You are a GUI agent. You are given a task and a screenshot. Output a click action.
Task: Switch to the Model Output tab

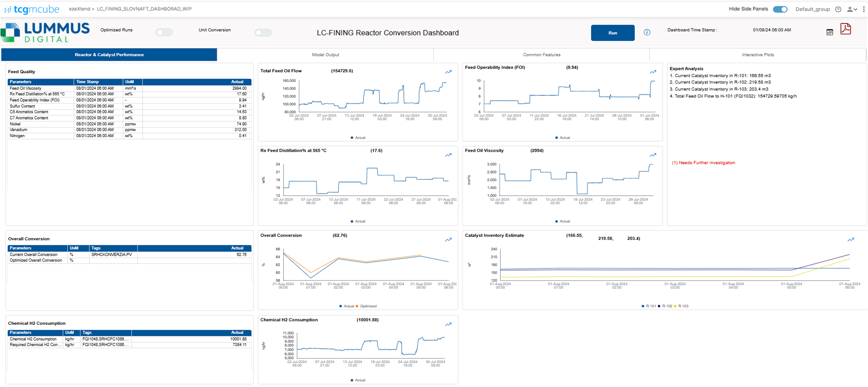click(x=325, y=55)
